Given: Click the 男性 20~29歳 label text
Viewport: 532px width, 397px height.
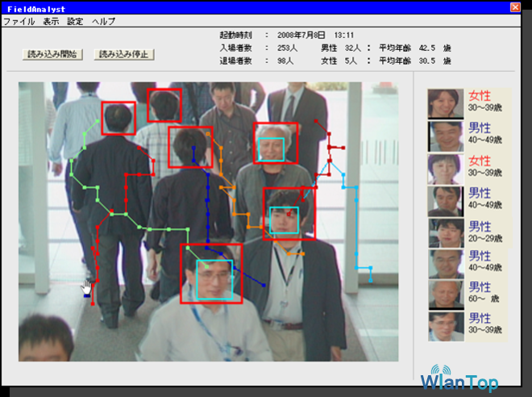Looking at the screenshot, I should point(485,232).
